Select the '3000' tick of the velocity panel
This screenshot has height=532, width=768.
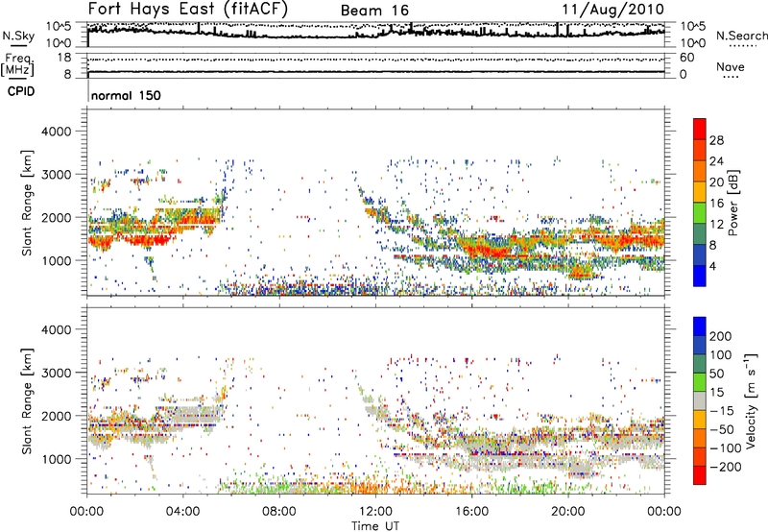tap(56, 373)
